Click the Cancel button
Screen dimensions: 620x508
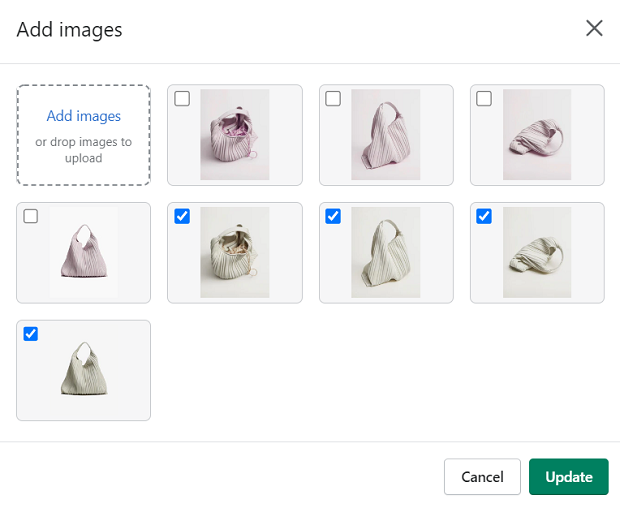pyautogui.click(x=482, y=477)
